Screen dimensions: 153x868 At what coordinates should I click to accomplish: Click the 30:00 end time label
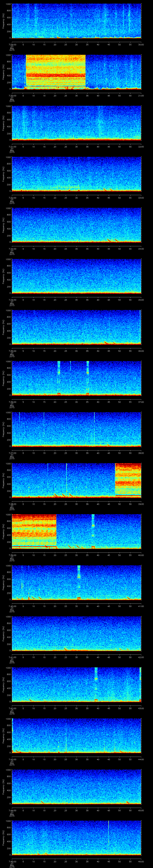[x=141, y=44]
